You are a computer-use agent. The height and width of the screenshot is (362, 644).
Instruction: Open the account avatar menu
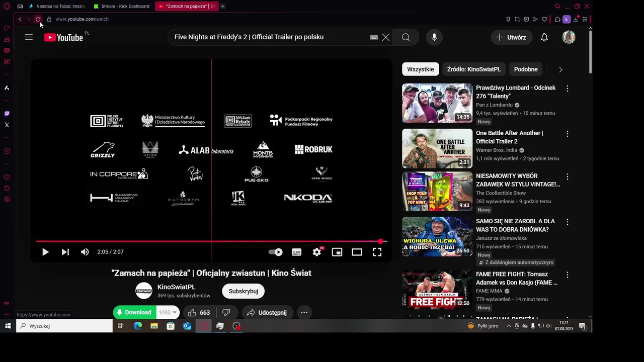point(569,37)
